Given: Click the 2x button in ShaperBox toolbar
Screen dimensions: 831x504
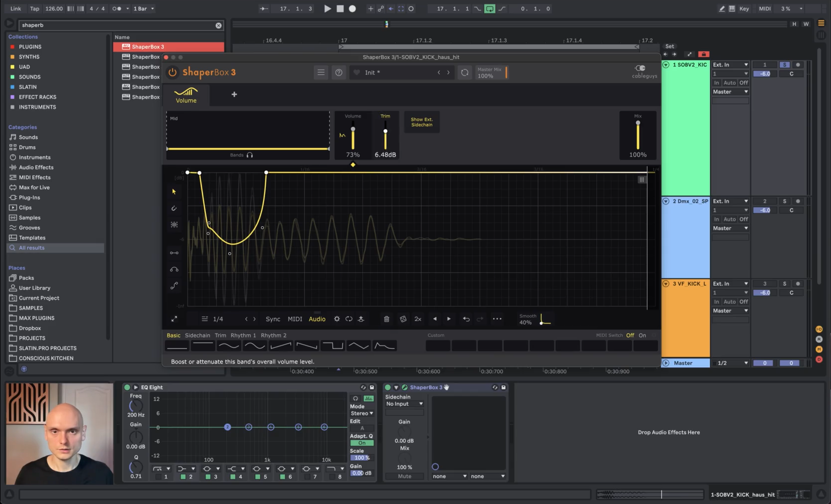Looking at the screenshot, I should (418, 319).
